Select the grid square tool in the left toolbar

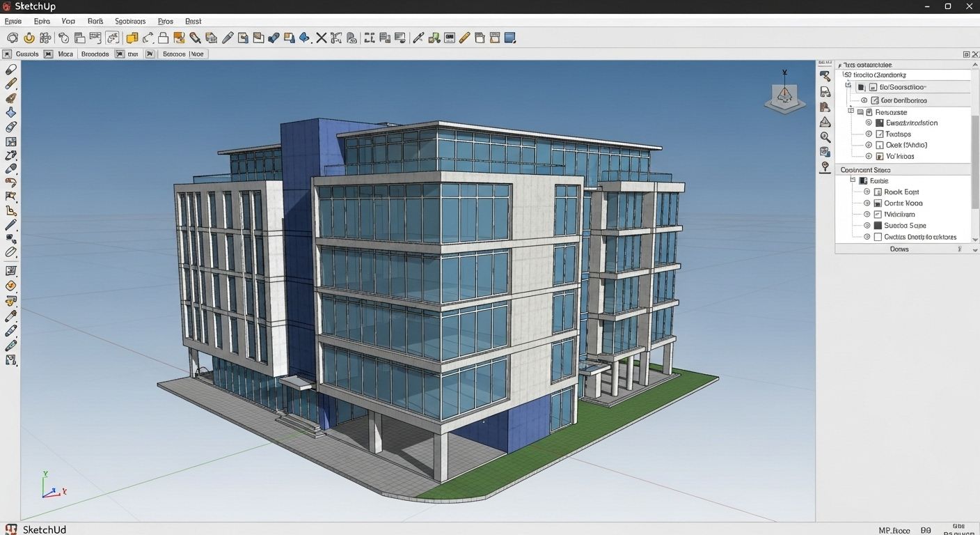click(11, 141)
